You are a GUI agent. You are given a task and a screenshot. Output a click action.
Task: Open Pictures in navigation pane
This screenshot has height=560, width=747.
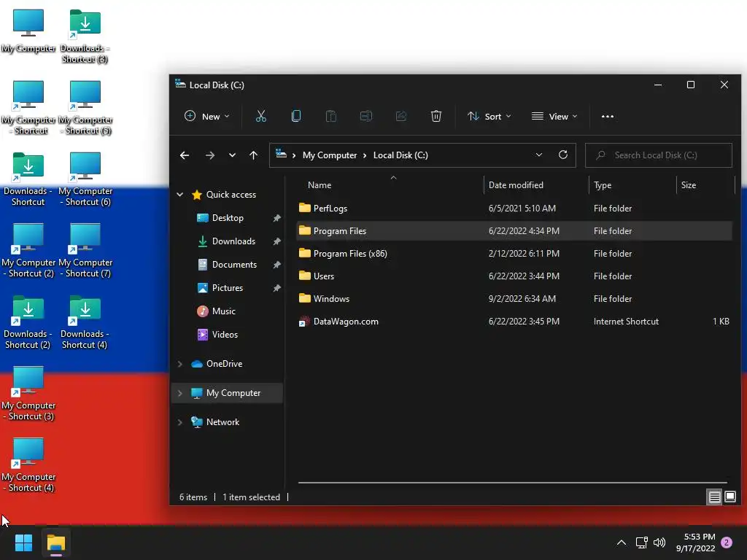point(228,288)
